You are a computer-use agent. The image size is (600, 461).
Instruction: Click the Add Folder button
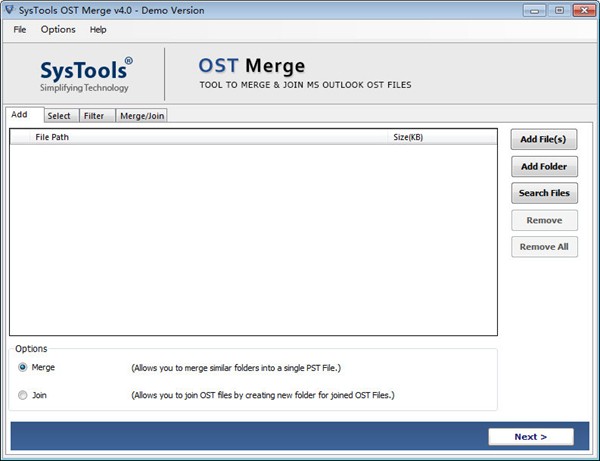[x=544, y=166]
